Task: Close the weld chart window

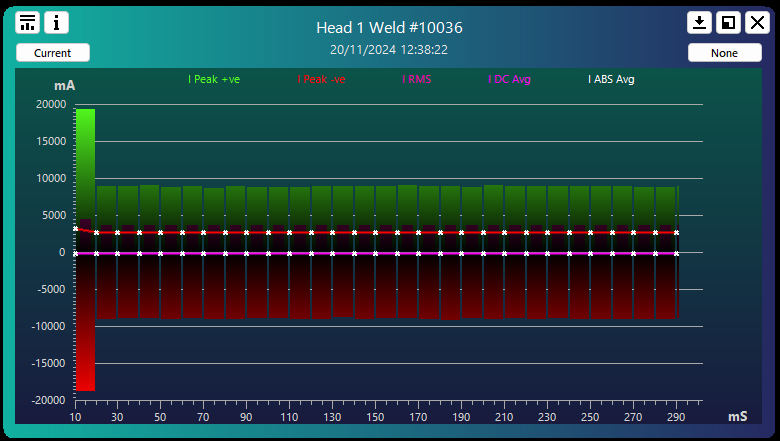Action: [x=757, y=22]
